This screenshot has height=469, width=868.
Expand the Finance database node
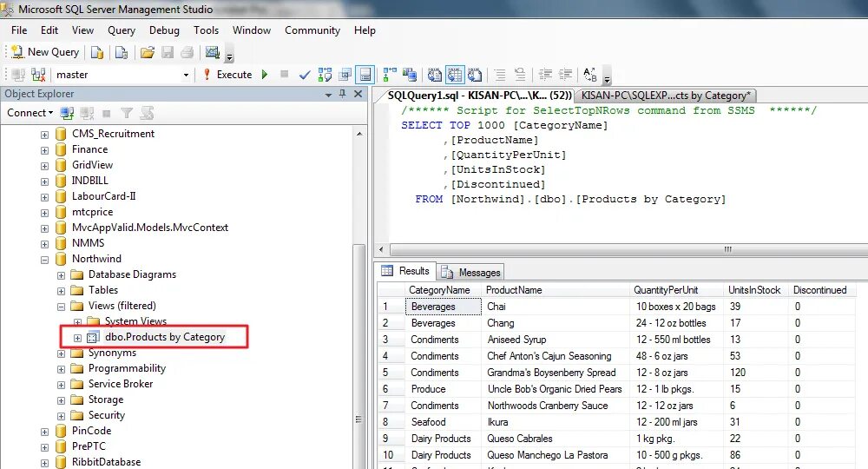point(45,150)
